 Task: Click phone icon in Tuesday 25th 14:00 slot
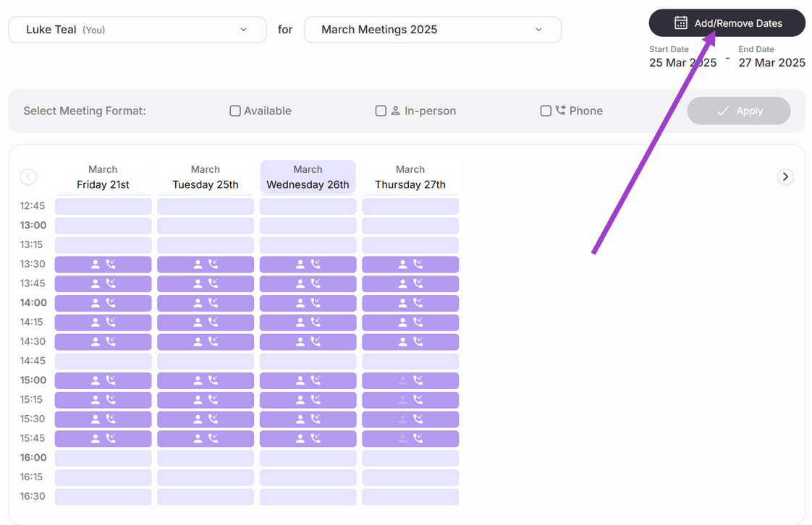[x=213, y=303]
